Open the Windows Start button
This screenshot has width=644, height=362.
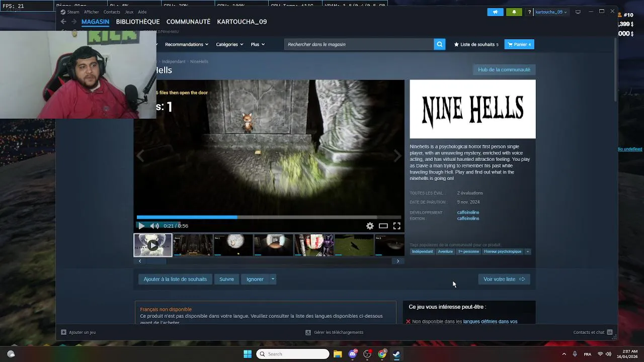(x=248, y=354)
